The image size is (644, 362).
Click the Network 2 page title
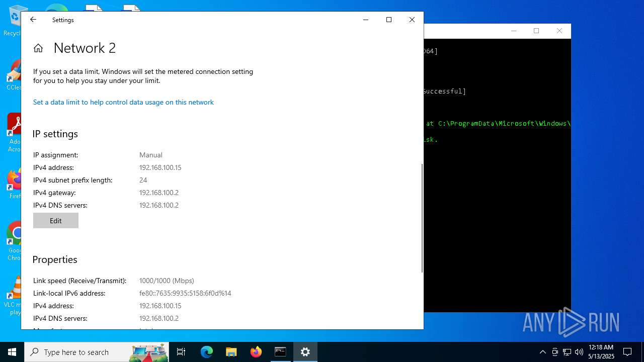tap(85, 48)
